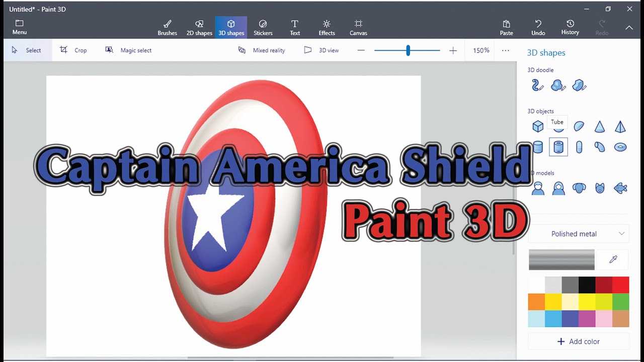This screenshot has height=362, width=644.
Task: Select the dark red color swatch
Action: [604, 285]
